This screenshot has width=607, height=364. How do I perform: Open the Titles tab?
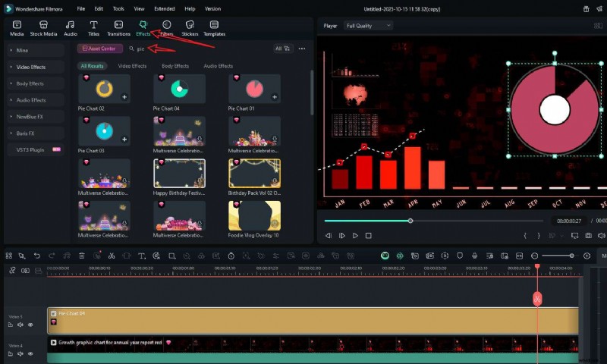tap(93, 29)
